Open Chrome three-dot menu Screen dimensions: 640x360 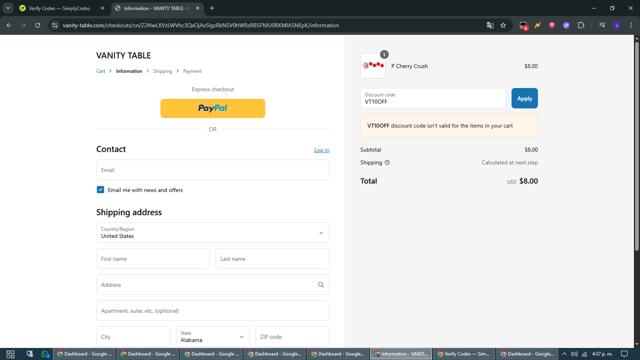pos(631,25)
